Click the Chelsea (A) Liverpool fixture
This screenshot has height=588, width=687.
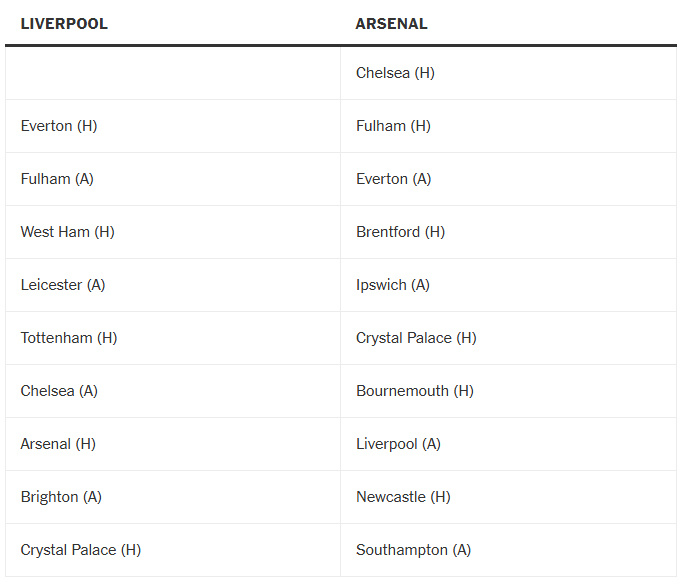[x=59, y=391]
